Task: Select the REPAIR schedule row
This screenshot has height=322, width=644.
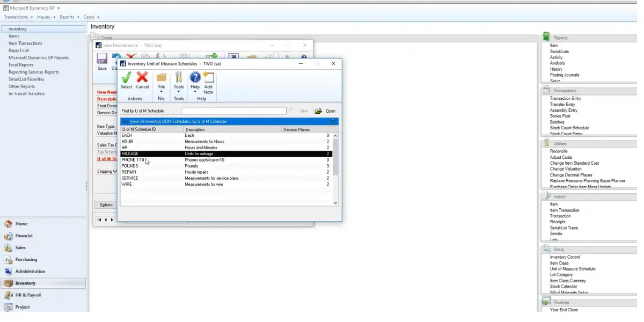Action: click(x=226, y=172)
